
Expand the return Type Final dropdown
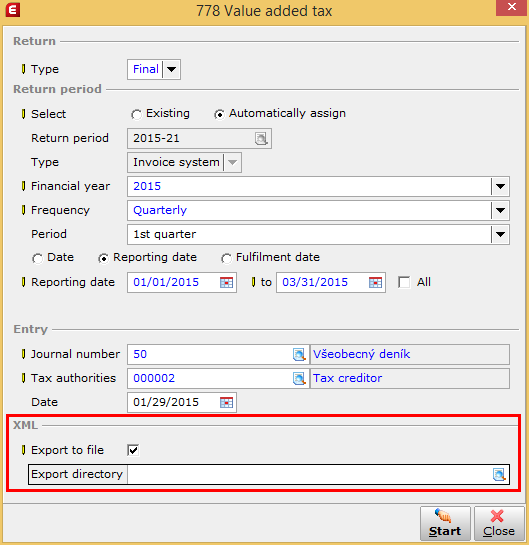171,70
